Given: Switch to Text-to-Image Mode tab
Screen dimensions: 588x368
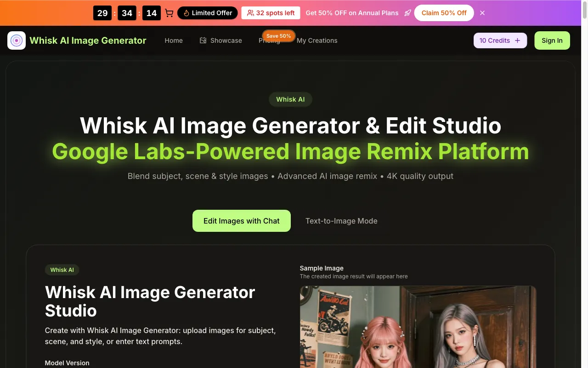Looking at the screenshot, I should tap(341, 221).
